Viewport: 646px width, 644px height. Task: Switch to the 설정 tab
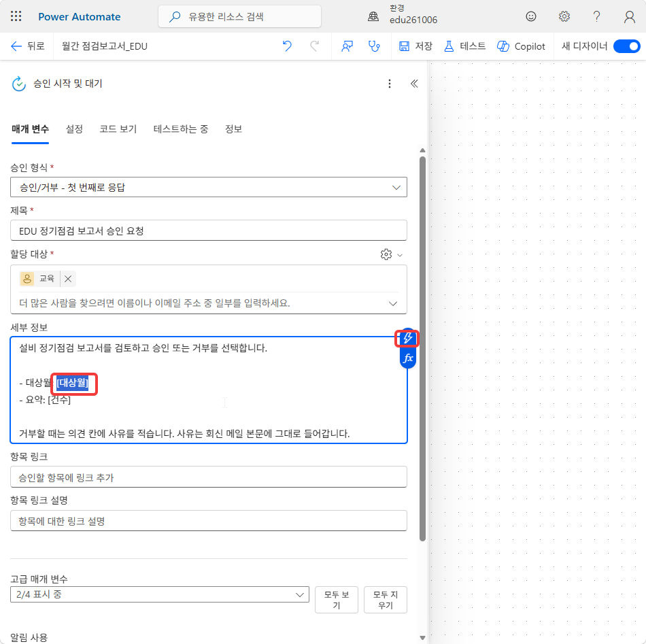click(74, 129)
